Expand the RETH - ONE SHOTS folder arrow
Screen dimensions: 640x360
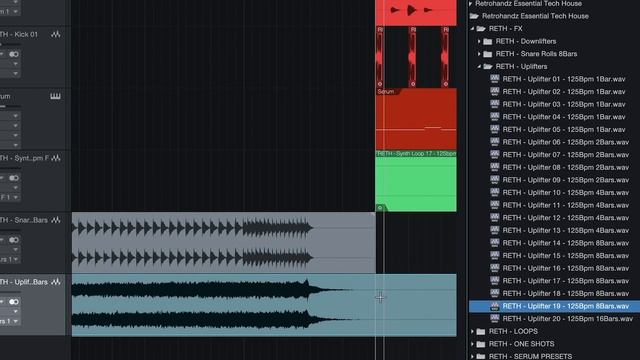472,344
